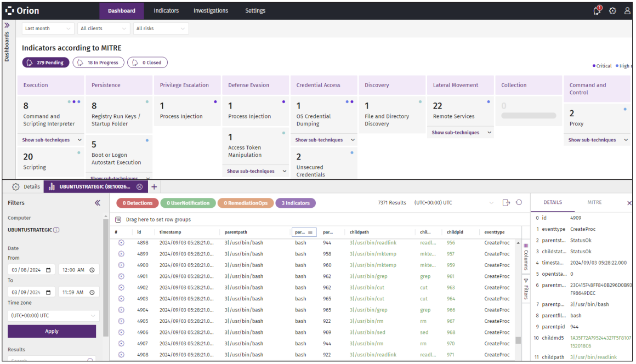Open the Remote Services card
Image resolution: width=636 pixels, height=364 pixels.
[461, 111]
